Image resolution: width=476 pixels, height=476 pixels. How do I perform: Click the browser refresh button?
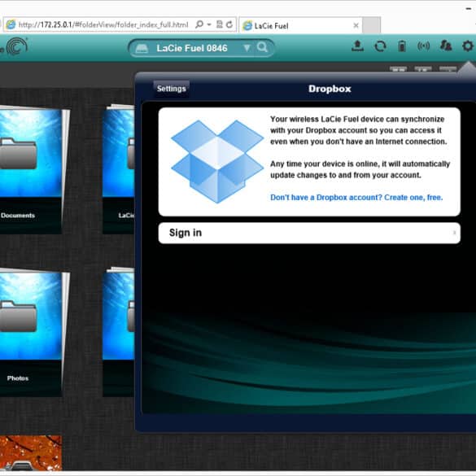tap(229, 24)
